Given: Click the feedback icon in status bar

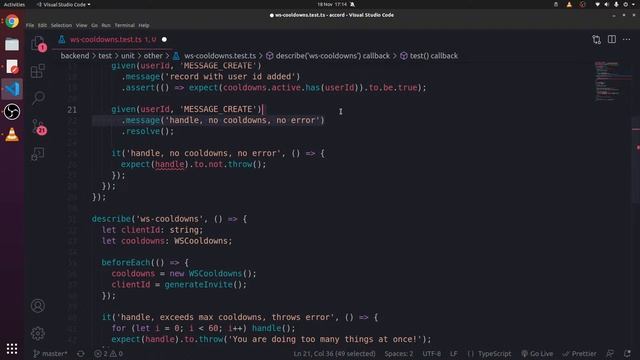Looking at the screenshot, I should (x=610, y=353).
